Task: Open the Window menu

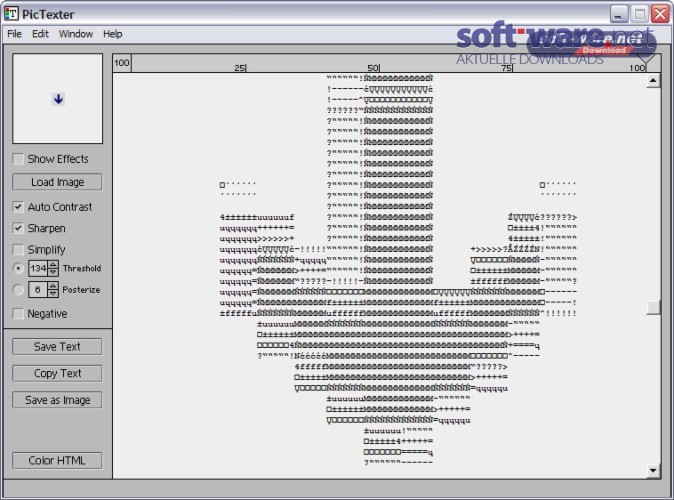Action: pyautogui.click(x=76, y=34)
